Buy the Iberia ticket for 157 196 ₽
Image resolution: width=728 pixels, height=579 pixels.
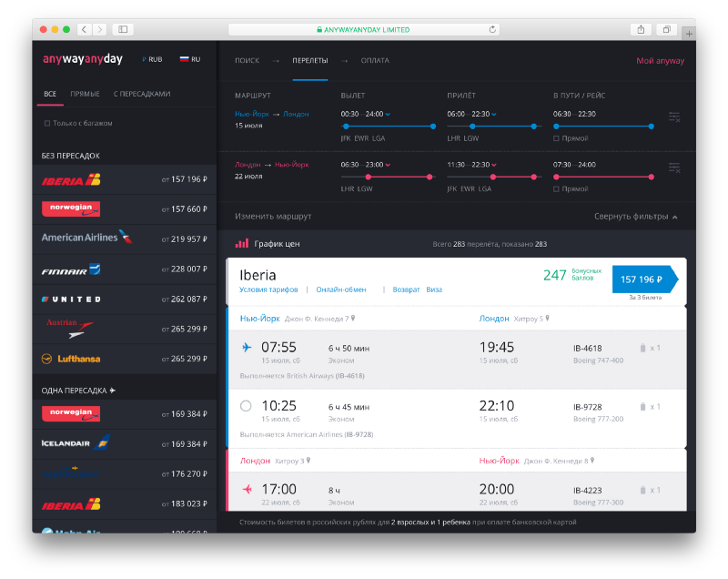645,279
